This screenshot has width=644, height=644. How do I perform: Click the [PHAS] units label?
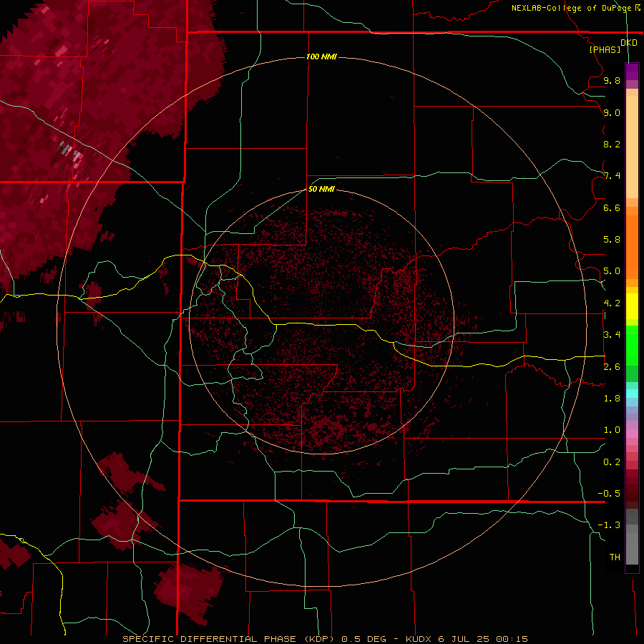605,50
